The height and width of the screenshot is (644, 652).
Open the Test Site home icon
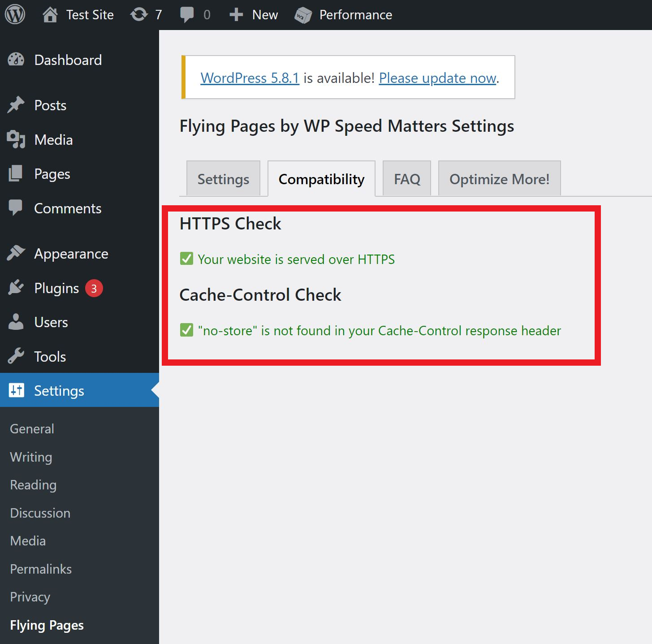tap(50, 15)
